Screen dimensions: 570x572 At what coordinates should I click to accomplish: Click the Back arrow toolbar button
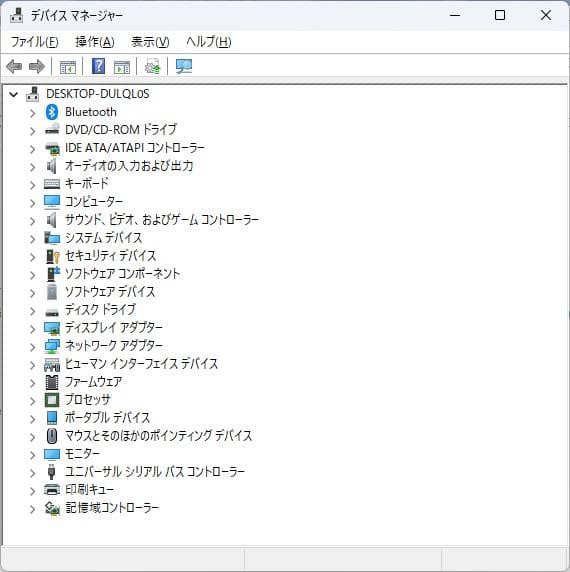pos(14,67)
